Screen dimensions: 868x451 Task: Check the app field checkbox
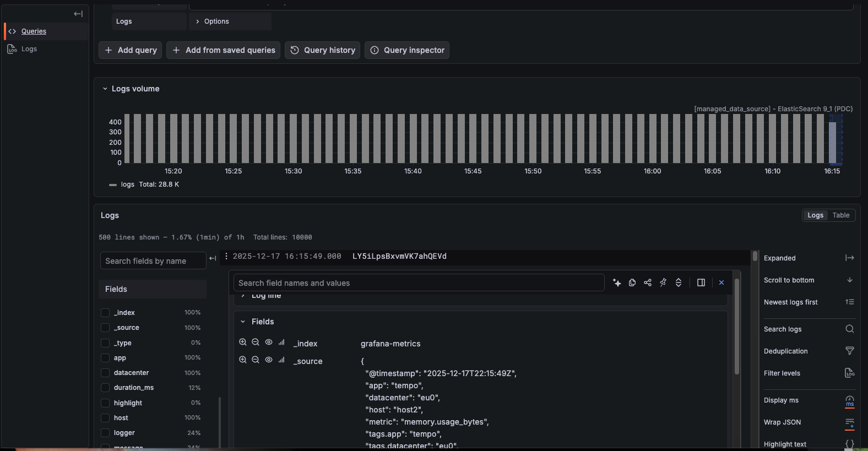click(x=105, y=358)
